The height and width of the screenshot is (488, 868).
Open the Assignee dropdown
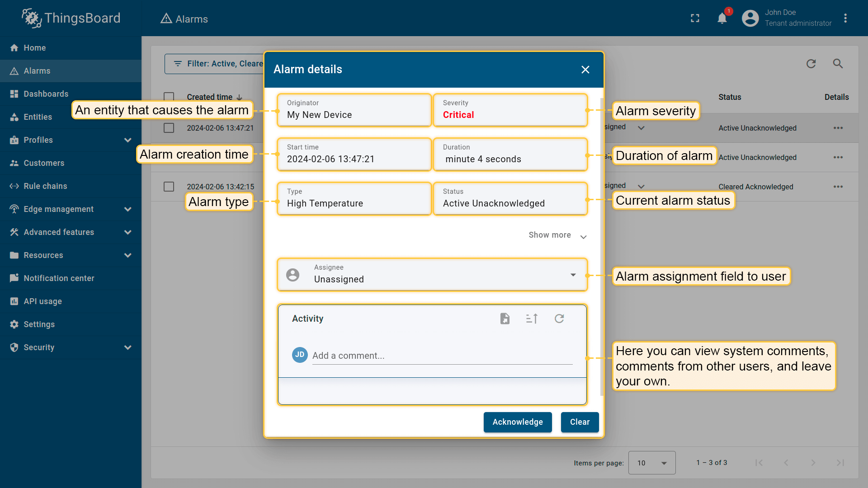point(573,275)
